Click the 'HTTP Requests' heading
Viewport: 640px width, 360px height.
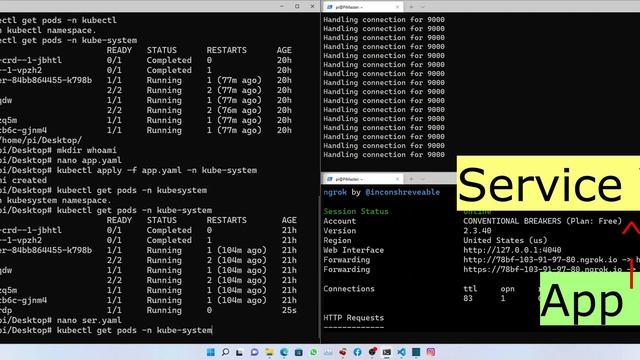pos(353,318)
